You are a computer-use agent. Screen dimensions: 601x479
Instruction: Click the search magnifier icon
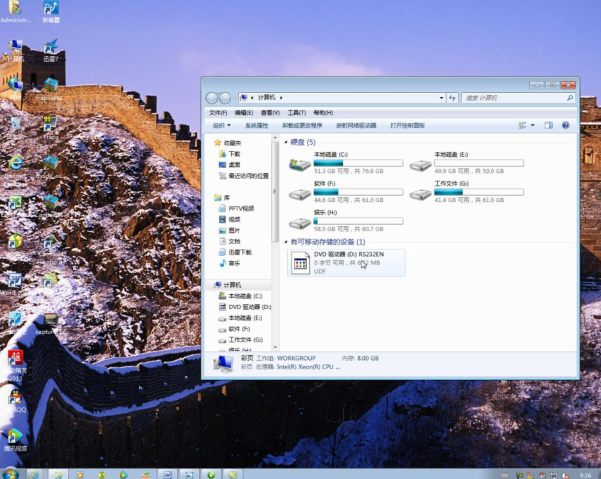pos(570,98)
